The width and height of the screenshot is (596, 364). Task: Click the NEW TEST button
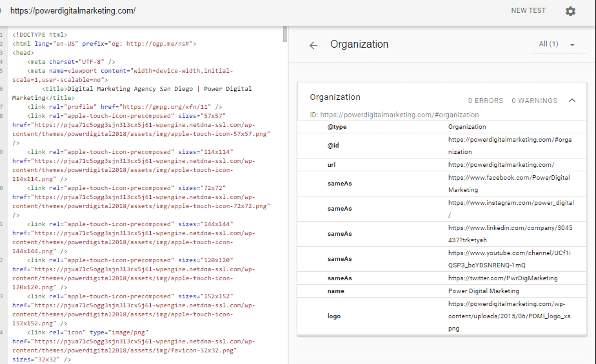528,11
